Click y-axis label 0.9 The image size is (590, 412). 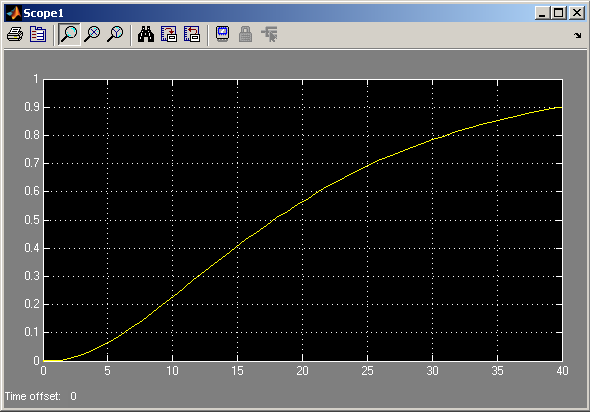(32, 107)
